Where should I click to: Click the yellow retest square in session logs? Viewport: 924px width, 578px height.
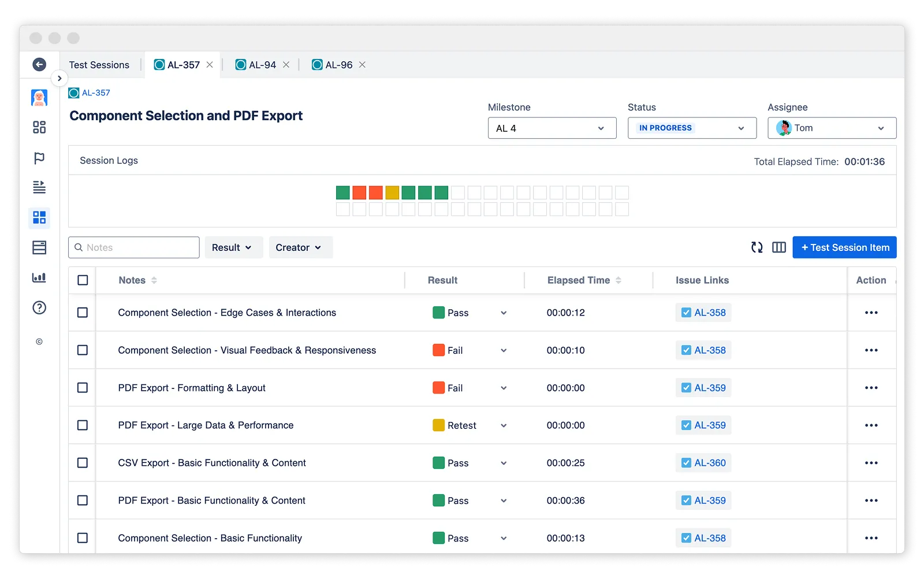click(392, 192)
